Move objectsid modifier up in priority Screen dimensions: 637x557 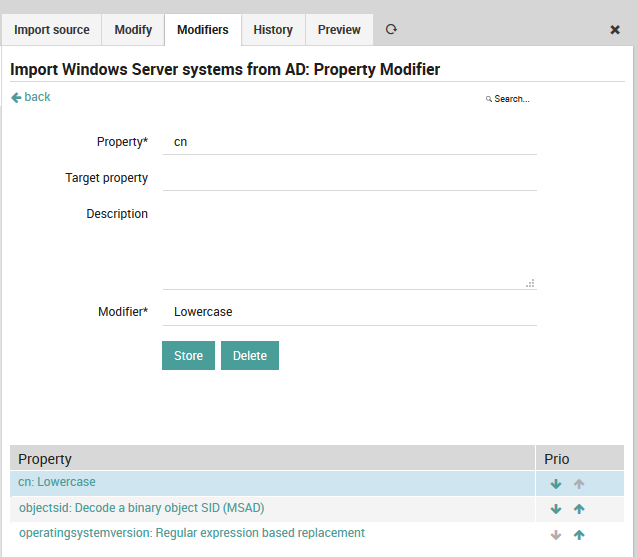pos(579,509)
